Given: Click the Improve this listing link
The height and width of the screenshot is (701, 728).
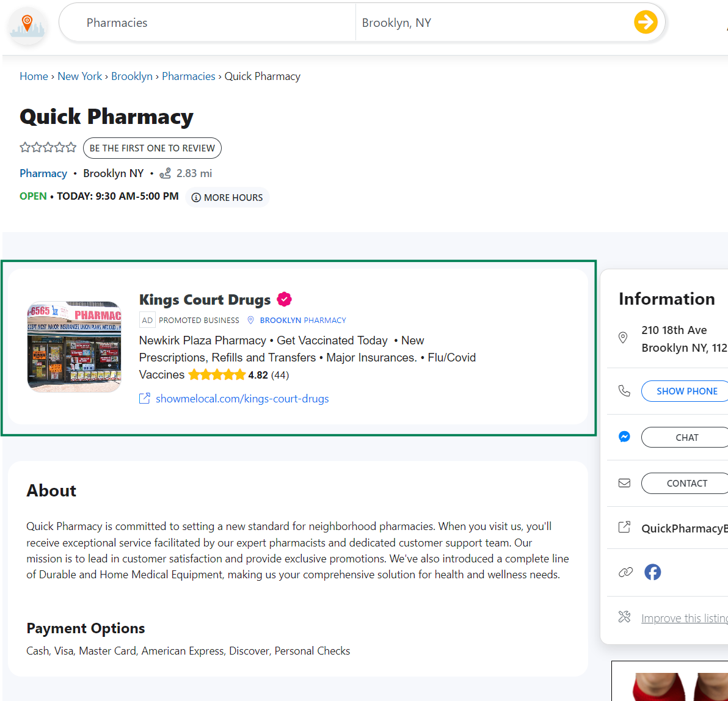Looking at the screenshot, I should [x=684, y=617].
